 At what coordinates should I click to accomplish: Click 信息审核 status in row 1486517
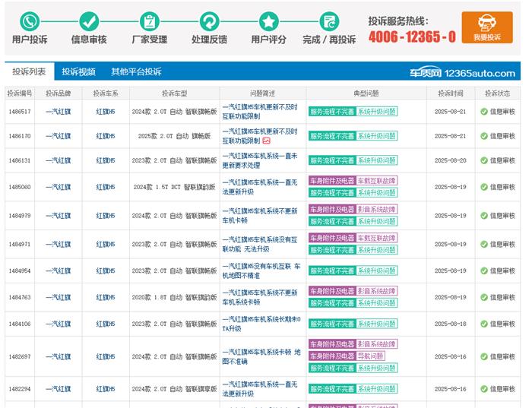click(497, 112)
